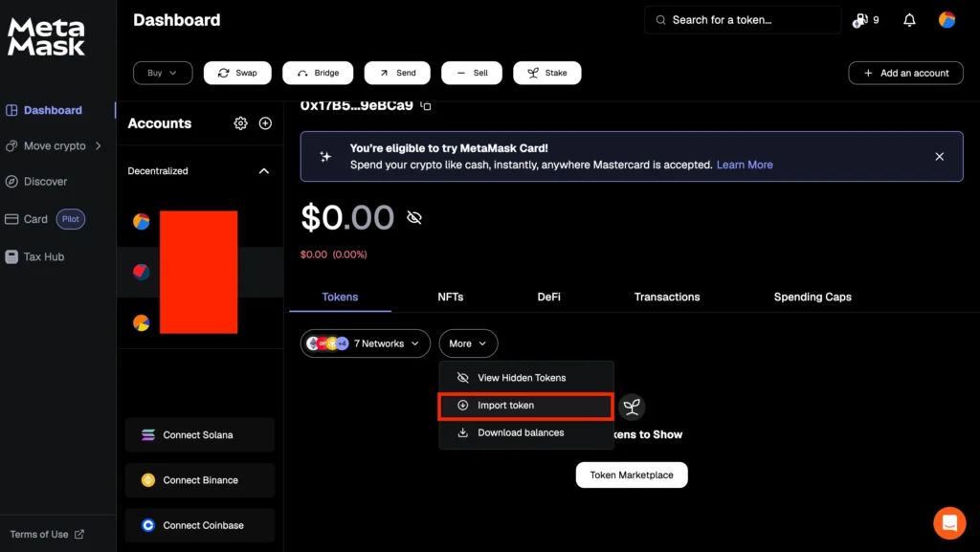Click the Pilot badge next to Card

pyautogui.click(x=71, y=219)
